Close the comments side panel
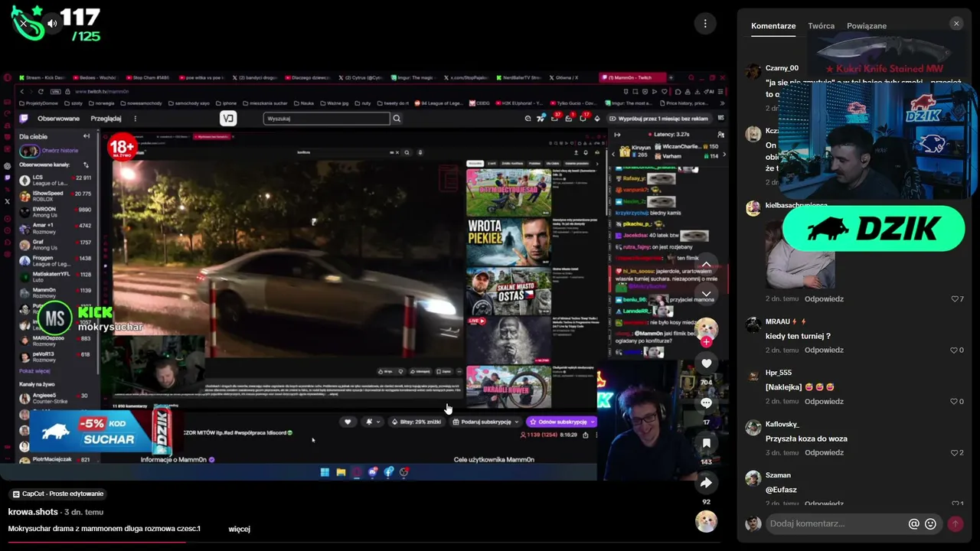Screen dimensions: 980x551 click(956, 24)
